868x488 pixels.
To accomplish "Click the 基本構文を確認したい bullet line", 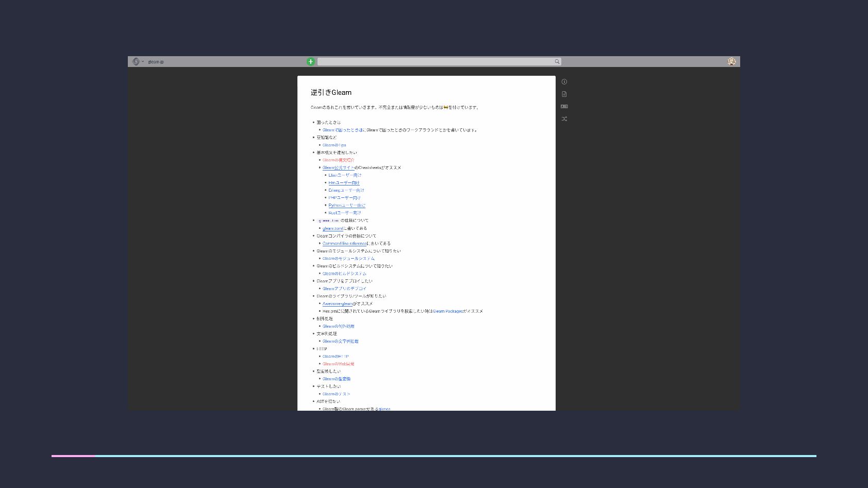I will pos(337,153).
